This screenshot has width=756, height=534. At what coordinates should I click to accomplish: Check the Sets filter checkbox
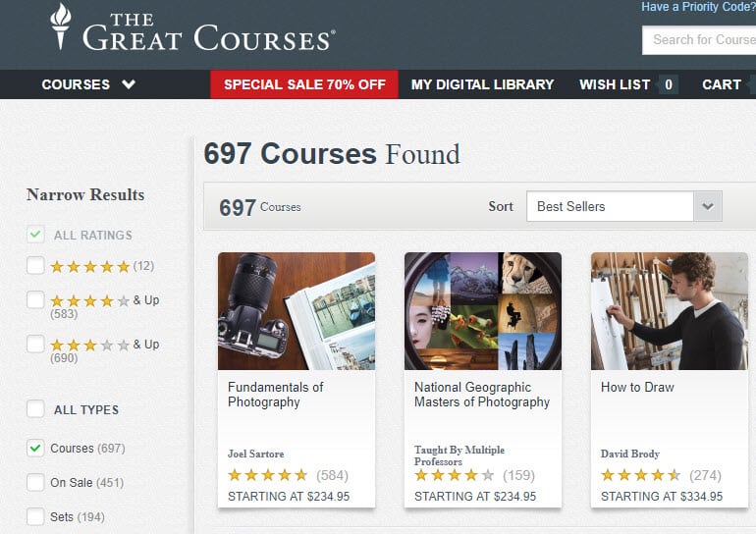tap(35, 516)
